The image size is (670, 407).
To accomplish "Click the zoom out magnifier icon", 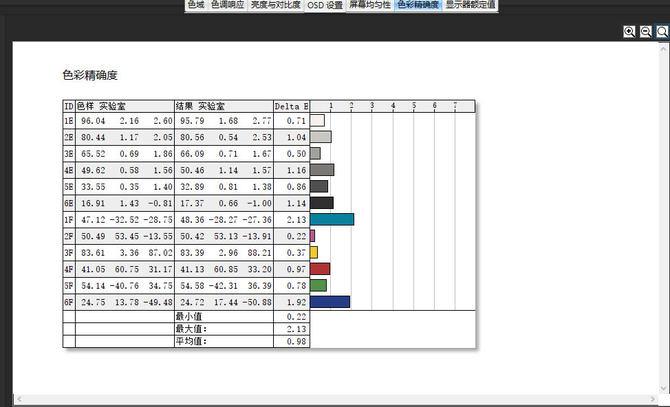I will coord(646,32).
